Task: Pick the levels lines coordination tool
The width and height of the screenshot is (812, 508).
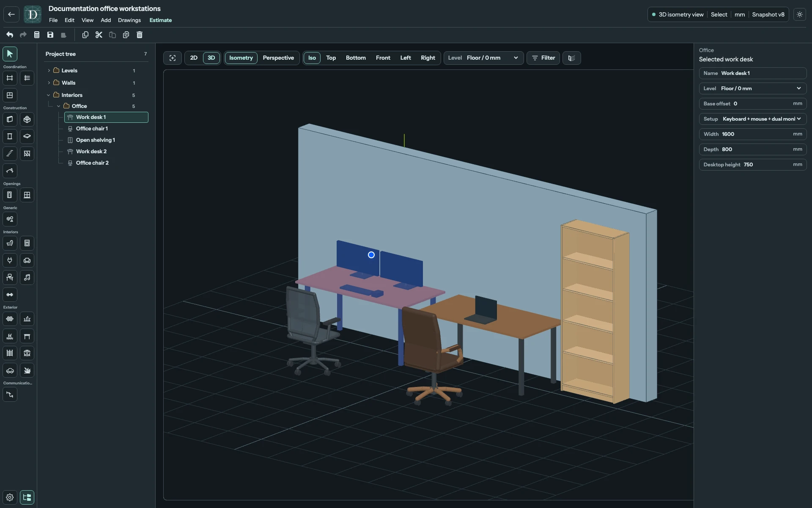Action: pos(27,78)
